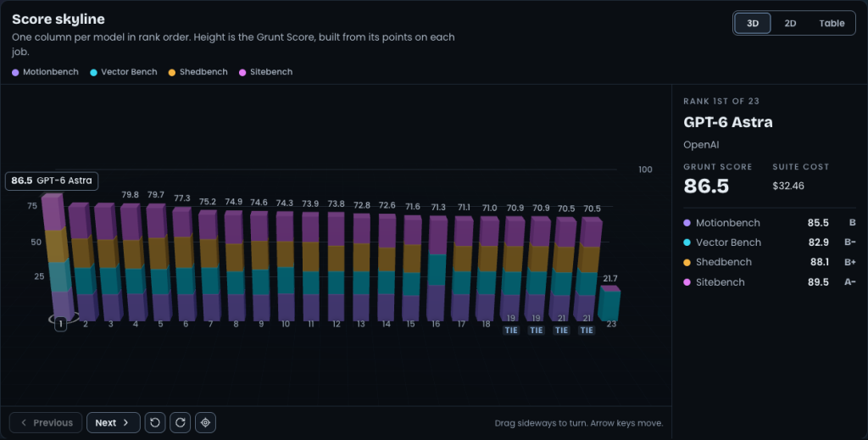This screenshot has height=440, width=868.
Task: Click the rank 1 marker under first column
Action: pos(60,324)
